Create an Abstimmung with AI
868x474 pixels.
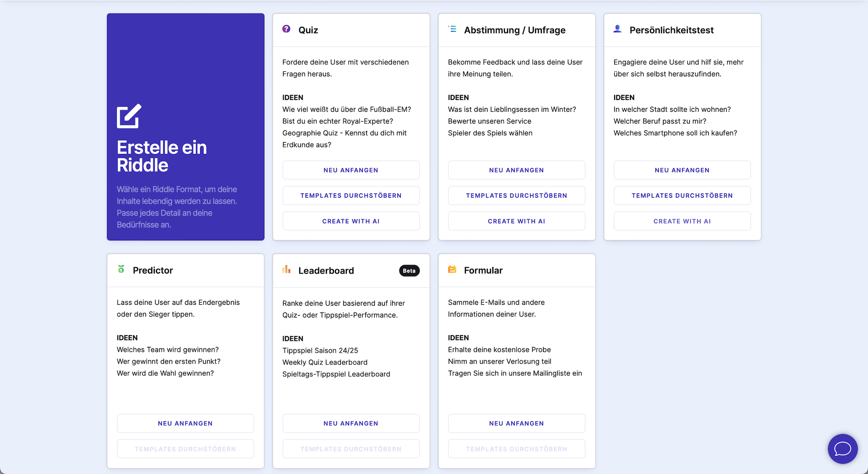tap(516, 221)
